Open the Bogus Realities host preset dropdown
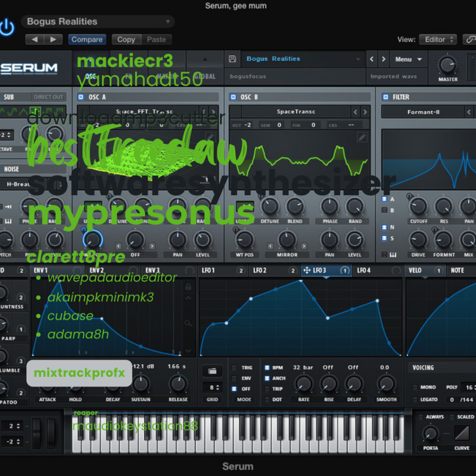The height and width of the screenshot is (476, 476). coord(98,21)
